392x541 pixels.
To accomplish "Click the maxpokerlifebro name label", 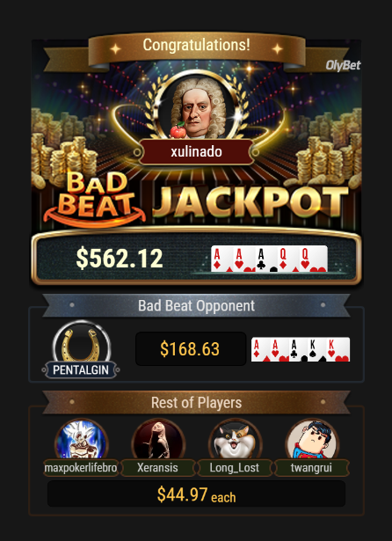I will 81,467.
